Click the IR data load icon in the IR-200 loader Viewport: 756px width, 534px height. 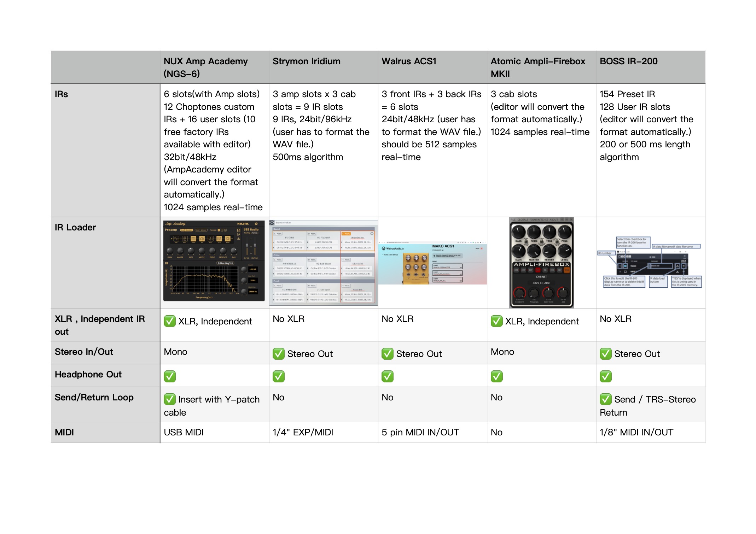[678, 266]
